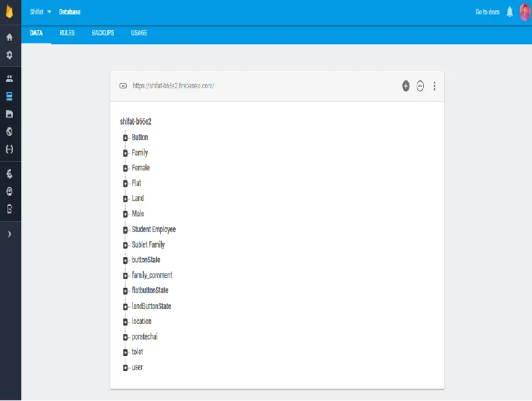
Task: Click the Database title in header
Action: pyautogui.click(x=70, y=12)
